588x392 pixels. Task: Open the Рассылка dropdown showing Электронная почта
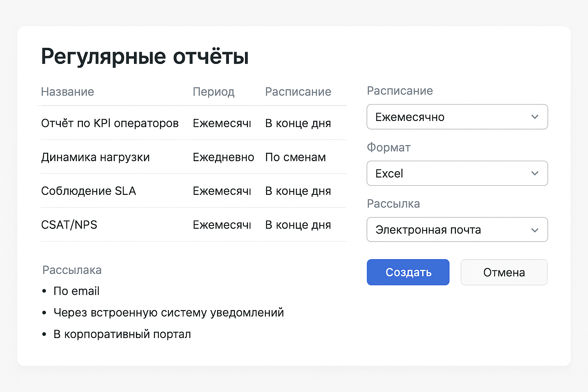tap(457, 230)
